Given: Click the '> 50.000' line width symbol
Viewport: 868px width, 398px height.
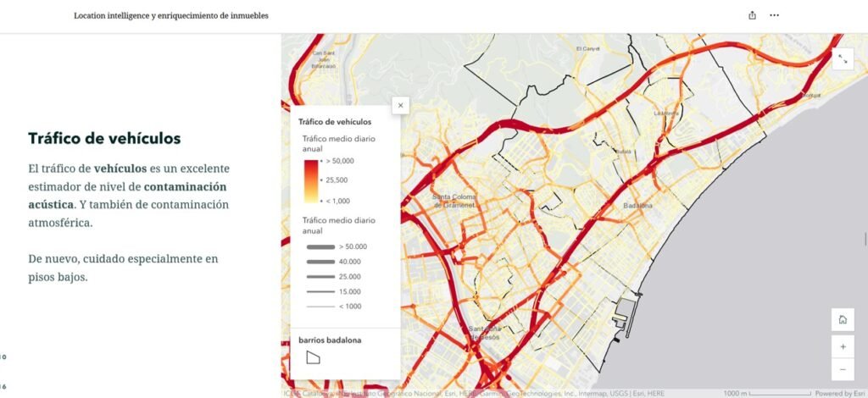Looking at the screenshot, I should tap(320, 246).
